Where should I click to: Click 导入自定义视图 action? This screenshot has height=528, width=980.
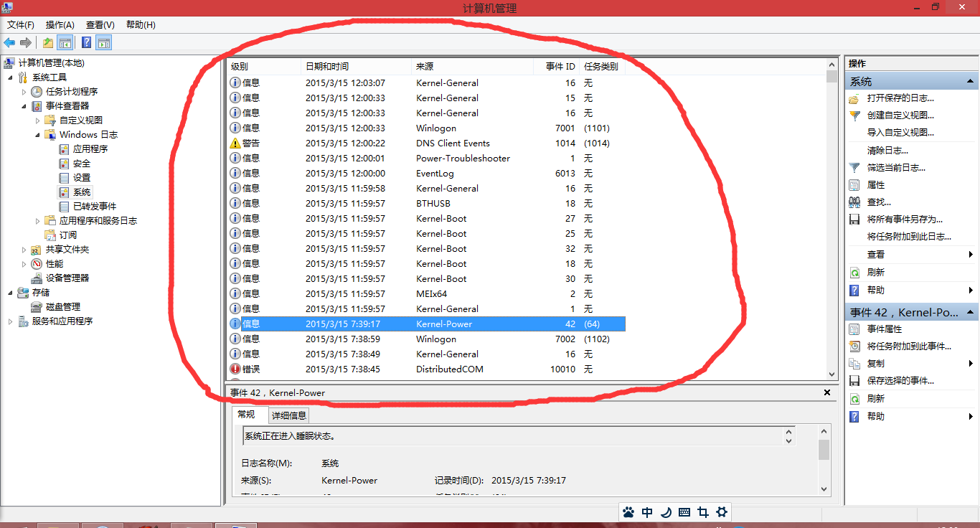point(900,133)
